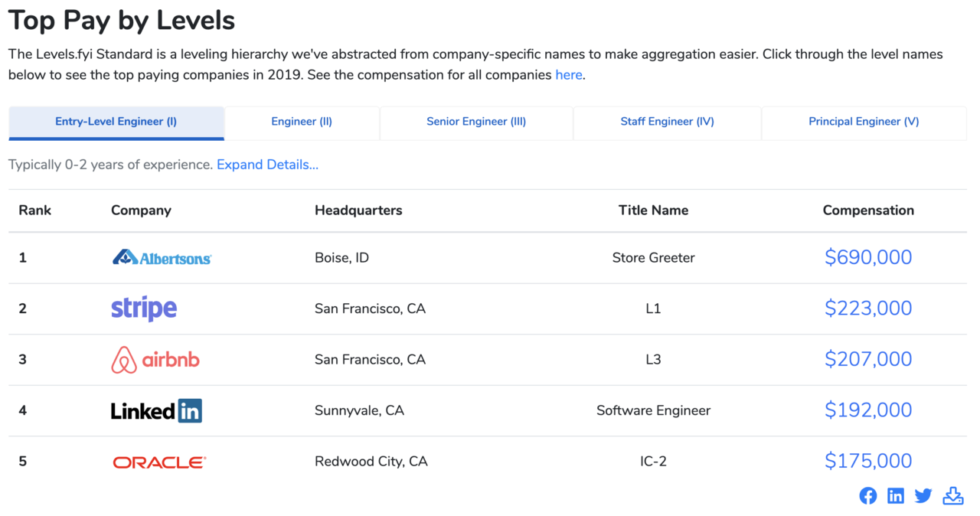Viewport: 980px width, 516px height.
Task: Switch to Engineer (II) tab
Action: click(302, 122)
